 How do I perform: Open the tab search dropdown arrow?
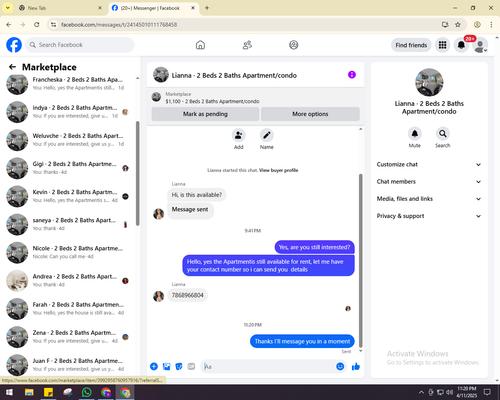coord(8,8)
